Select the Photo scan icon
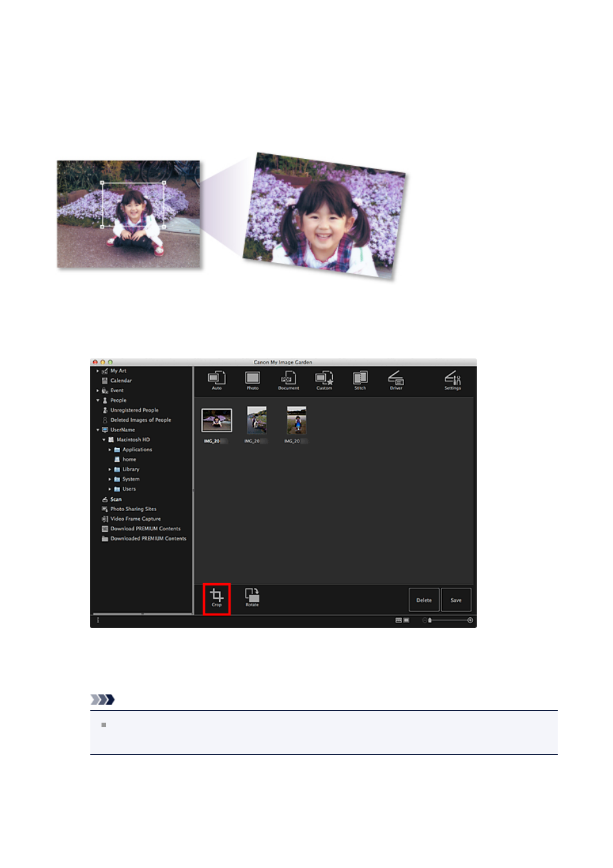 tap(253, 380)
